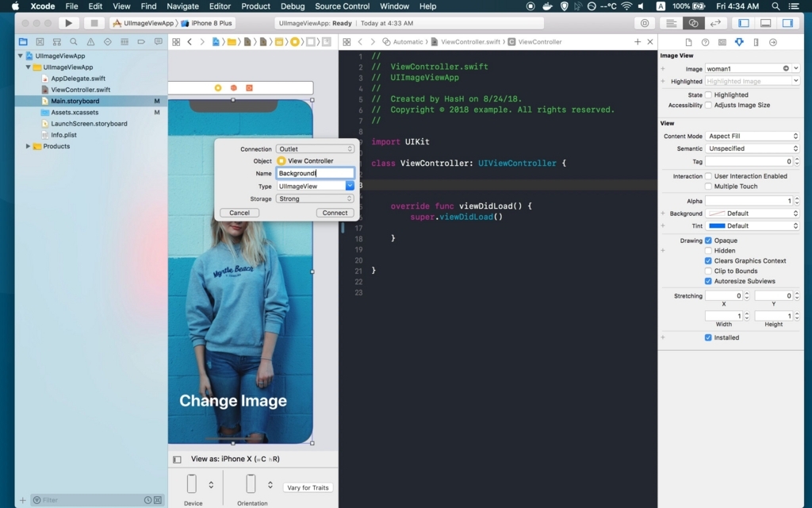This screenshot has width=812, height=508.
Task: Stop the running app
Action: (94, 23)
